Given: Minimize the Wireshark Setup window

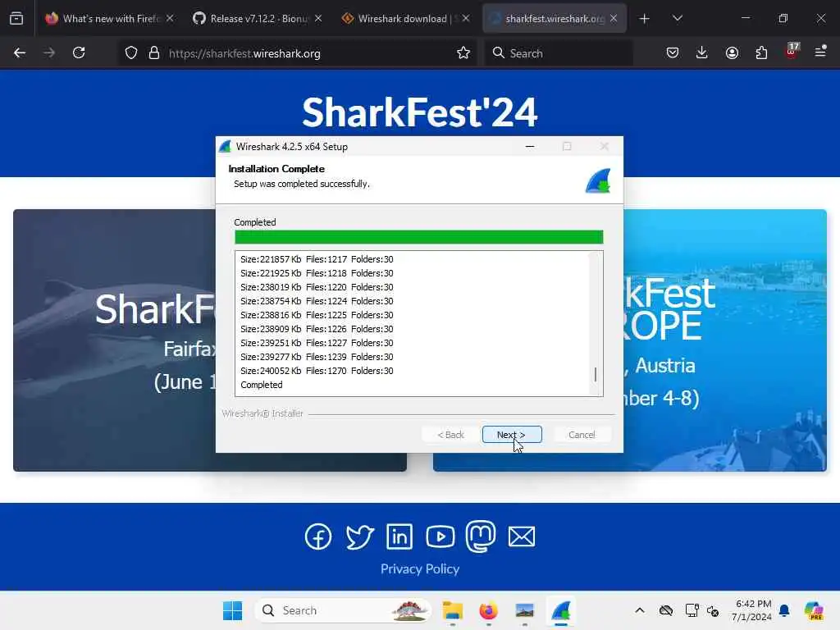Looking at the screenshot, I should [x=530, y=146].
